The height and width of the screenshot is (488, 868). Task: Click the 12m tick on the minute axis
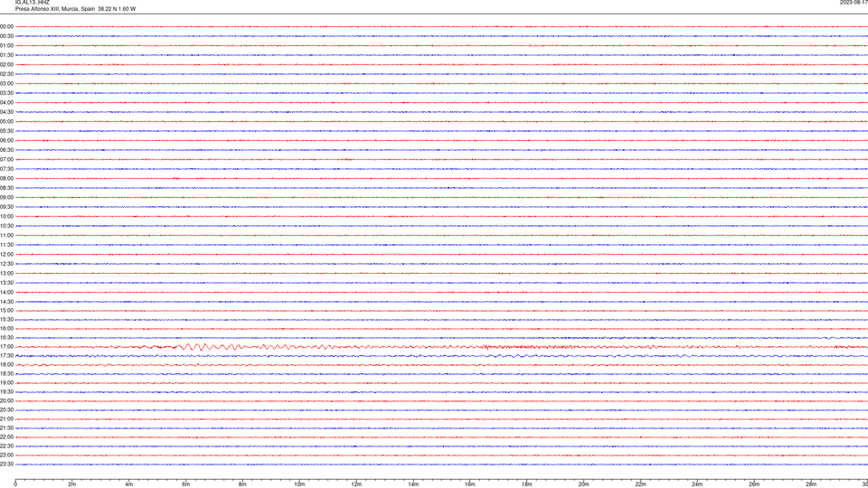coord(356,484)
